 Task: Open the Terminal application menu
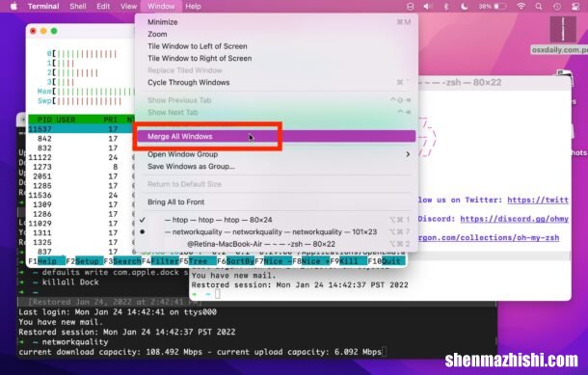point(43,7)
